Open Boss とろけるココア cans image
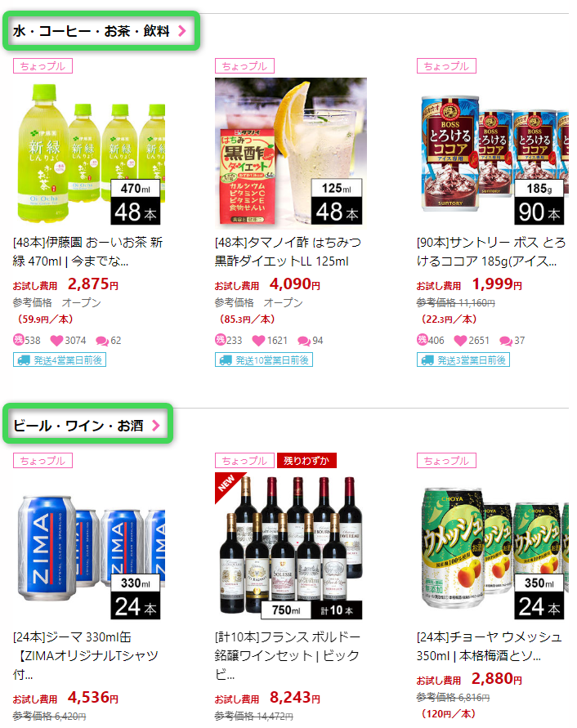The width and height of the screenshot is (577, 728). tap(493, 154)
